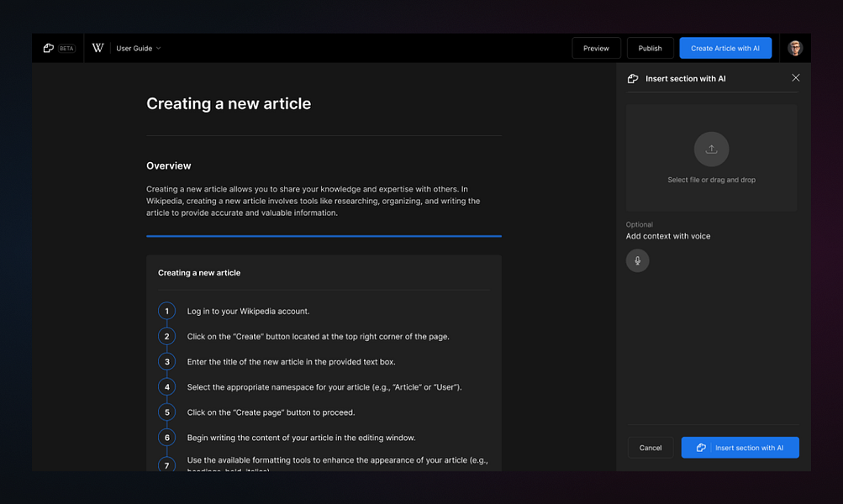Click step 4 number circle
The width and height of the screenshot is (843, 504).
[166, 387]
